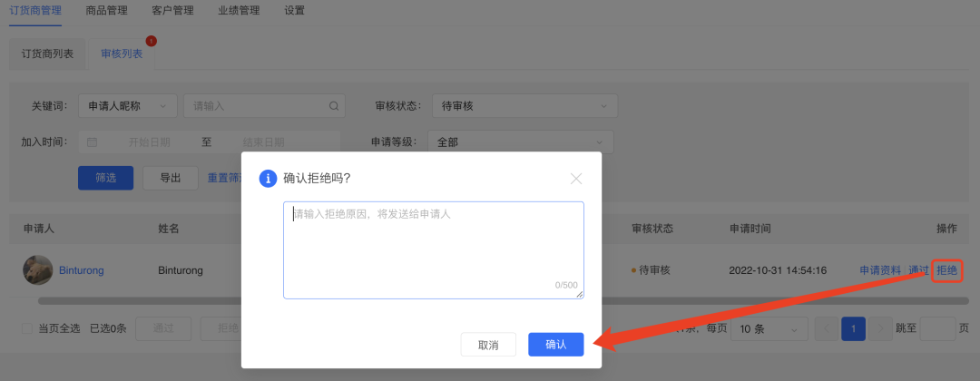Click the blue info icon in dialog title
The width and height of the screenshot is (980, 381).
coord(268,178)
